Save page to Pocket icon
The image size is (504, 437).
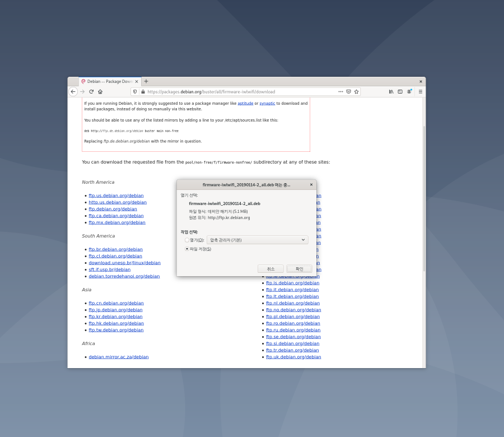point(348,92)
